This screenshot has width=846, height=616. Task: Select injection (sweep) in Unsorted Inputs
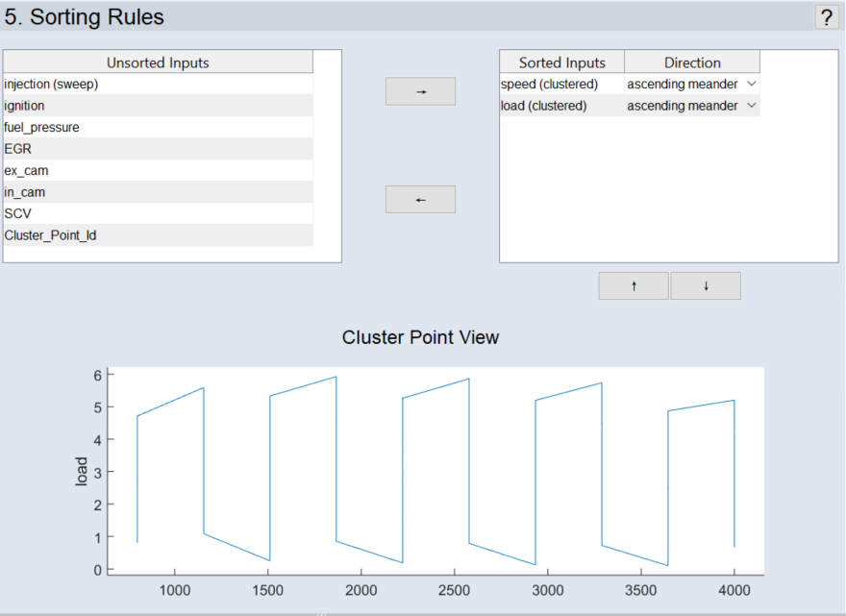coord(158,85)
